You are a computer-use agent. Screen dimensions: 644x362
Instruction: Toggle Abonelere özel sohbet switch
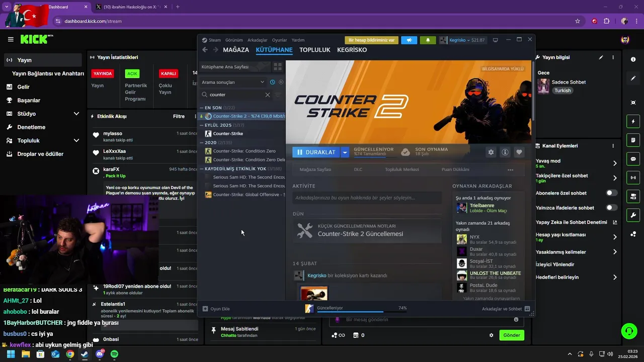(x=612, y=193)
